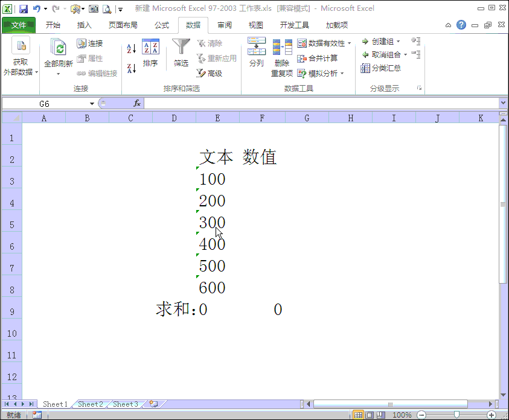Open the camera tool in quick access toolbar
Viewport: 509px width, 420px height.
click(x=94, y=9)
